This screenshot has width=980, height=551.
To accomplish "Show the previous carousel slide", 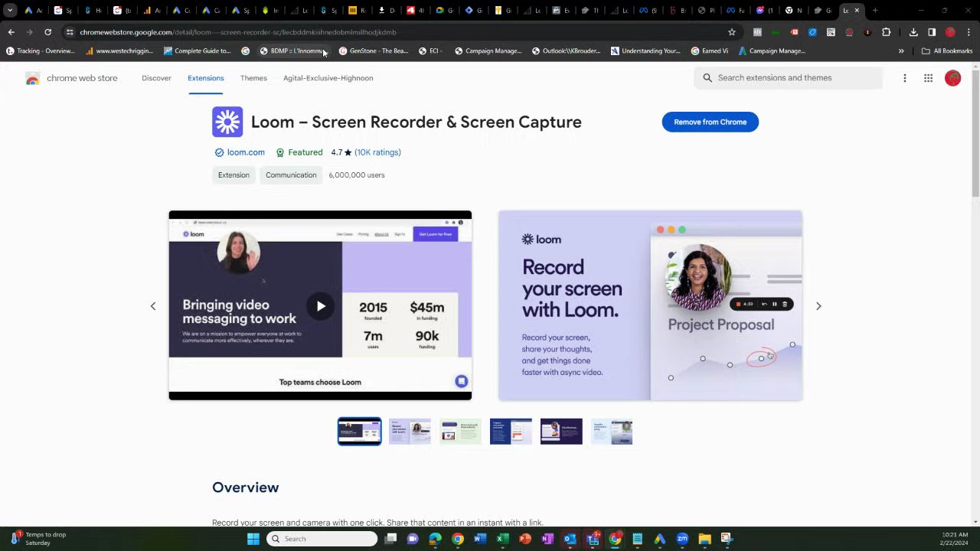I will point(153,306).
